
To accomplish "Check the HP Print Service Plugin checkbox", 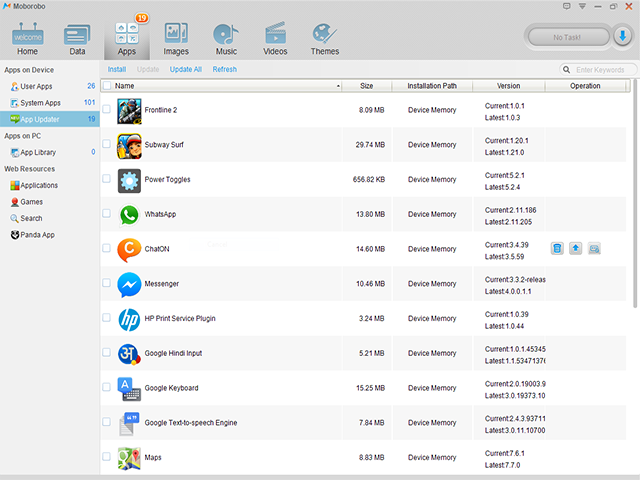I will point(107,317).
